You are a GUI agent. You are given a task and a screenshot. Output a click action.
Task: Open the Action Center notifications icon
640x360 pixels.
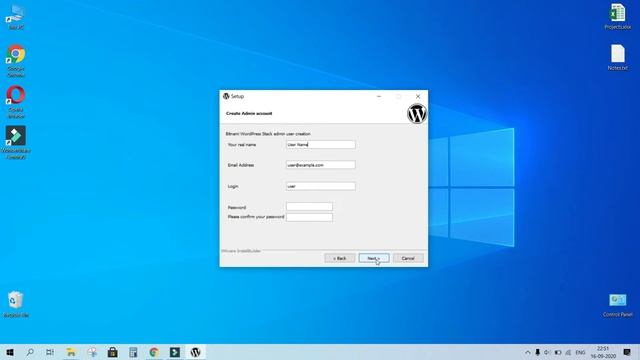(627, 352)
